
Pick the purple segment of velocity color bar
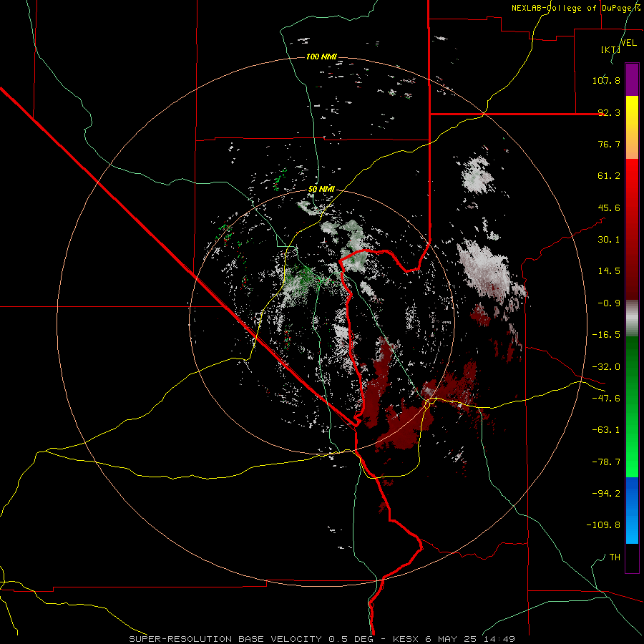tap(632, 79)
